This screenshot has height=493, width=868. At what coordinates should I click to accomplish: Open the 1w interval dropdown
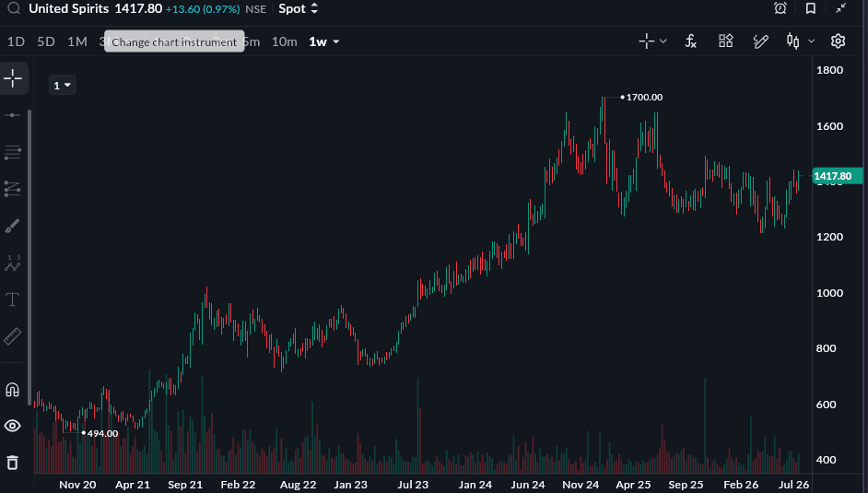323,41
